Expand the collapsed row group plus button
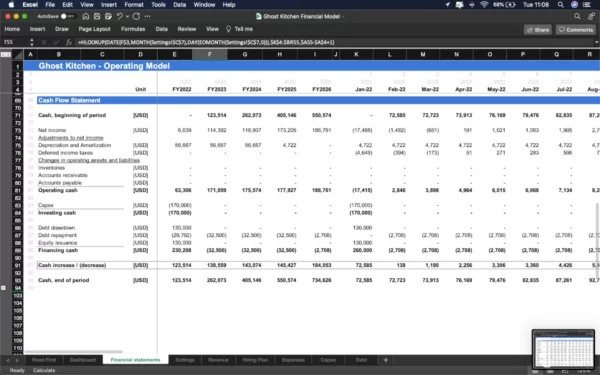This screenshot has height=375, width=600. click(3, 288)
